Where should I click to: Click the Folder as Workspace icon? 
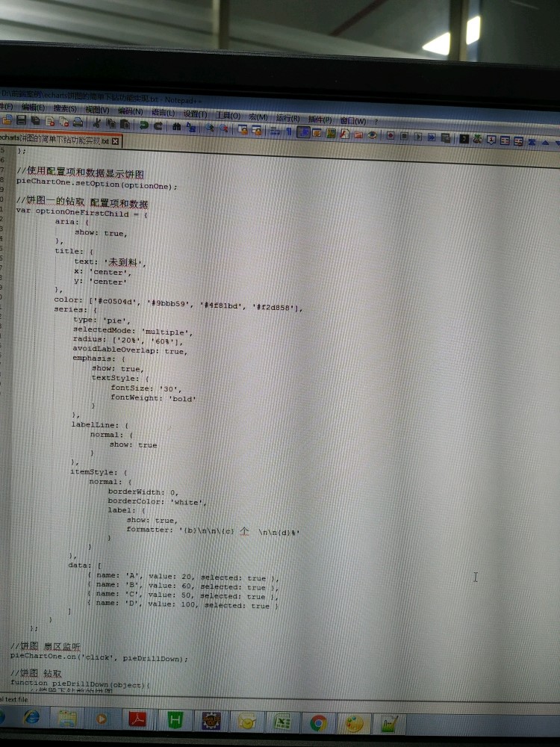[x=358, y=135]
